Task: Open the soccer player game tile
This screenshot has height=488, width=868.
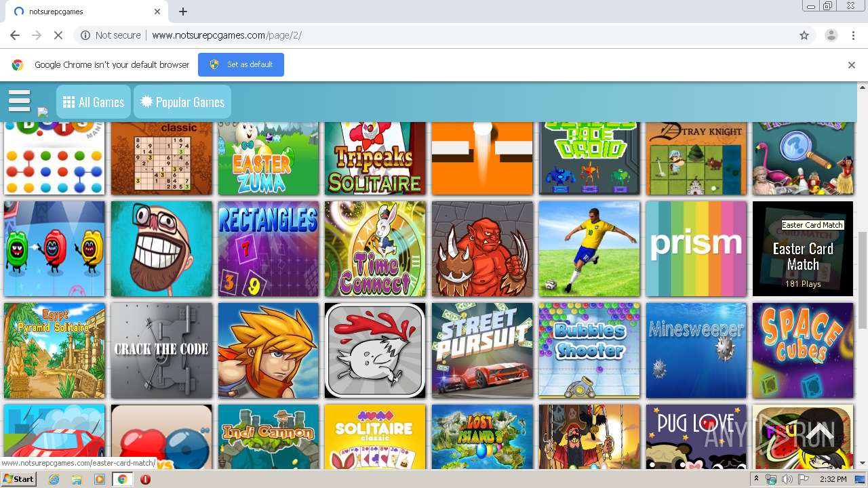Action: pyautogui.click(x=589, y=249)
